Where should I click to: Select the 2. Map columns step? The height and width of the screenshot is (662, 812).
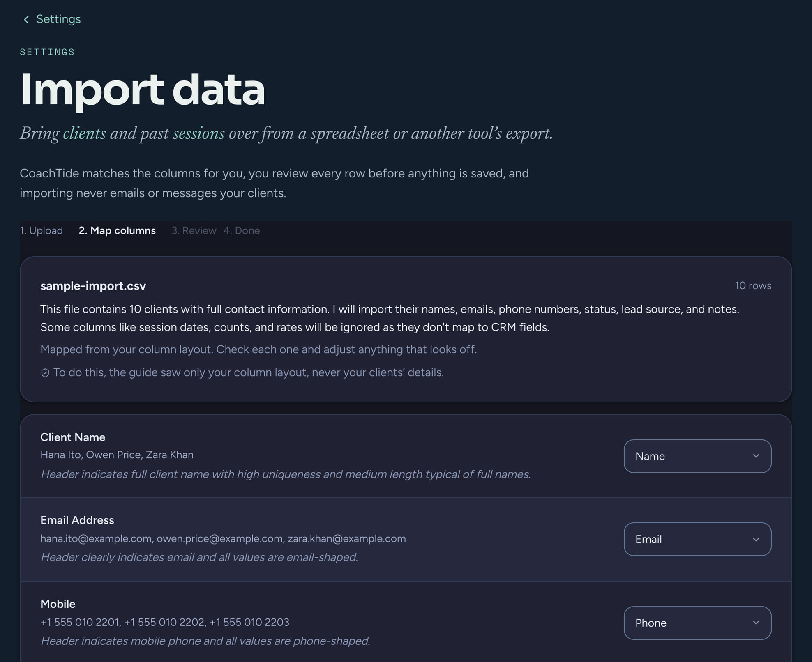pos(117,230)
